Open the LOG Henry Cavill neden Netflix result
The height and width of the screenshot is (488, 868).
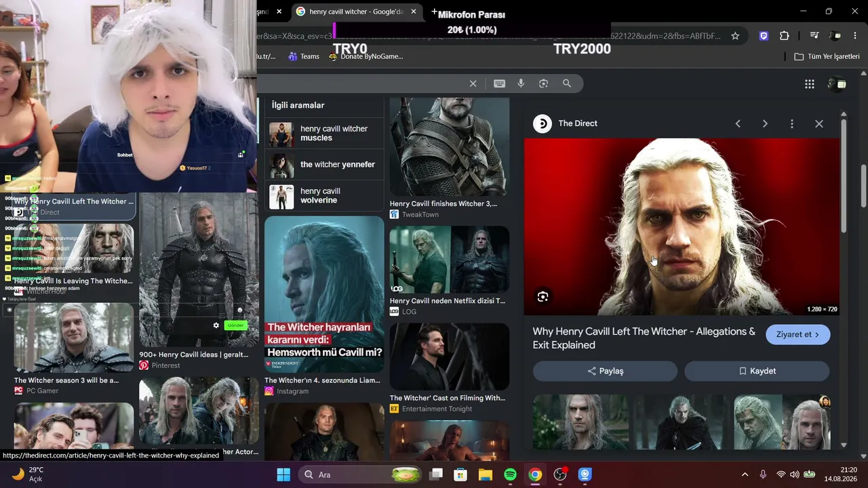(x=449, y=271)
